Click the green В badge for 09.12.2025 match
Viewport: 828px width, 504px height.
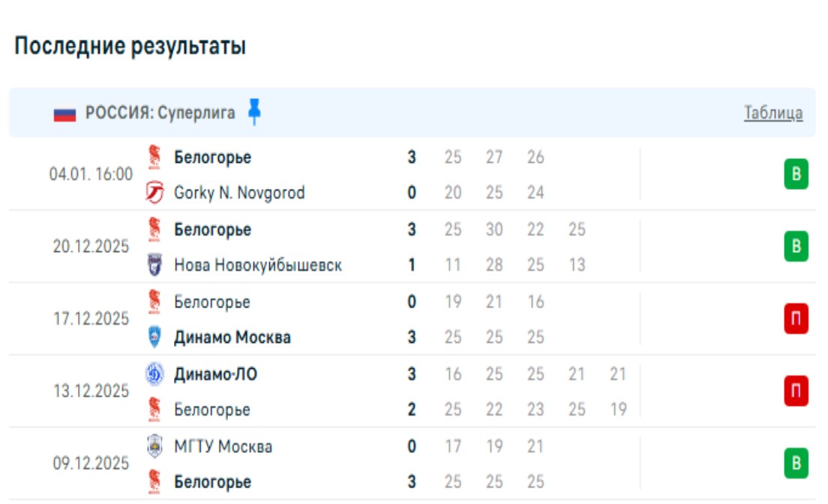(x=796, y=464)
